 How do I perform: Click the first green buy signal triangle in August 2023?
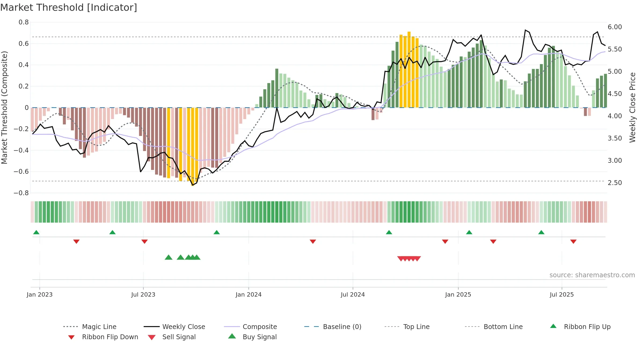[x=169, y=257]
